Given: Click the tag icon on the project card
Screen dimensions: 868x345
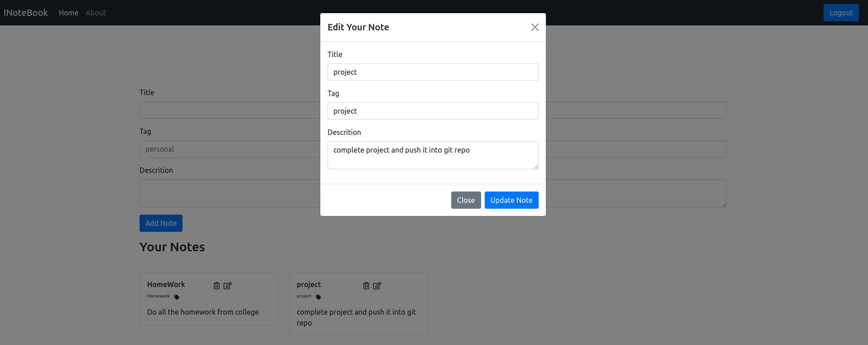Looking at the screenshot, I should pyautogui.click(x=318, y=297).
